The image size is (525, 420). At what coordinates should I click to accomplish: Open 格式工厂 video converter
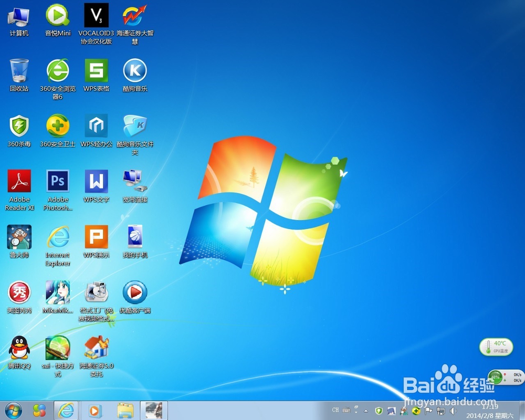[97, 294]
